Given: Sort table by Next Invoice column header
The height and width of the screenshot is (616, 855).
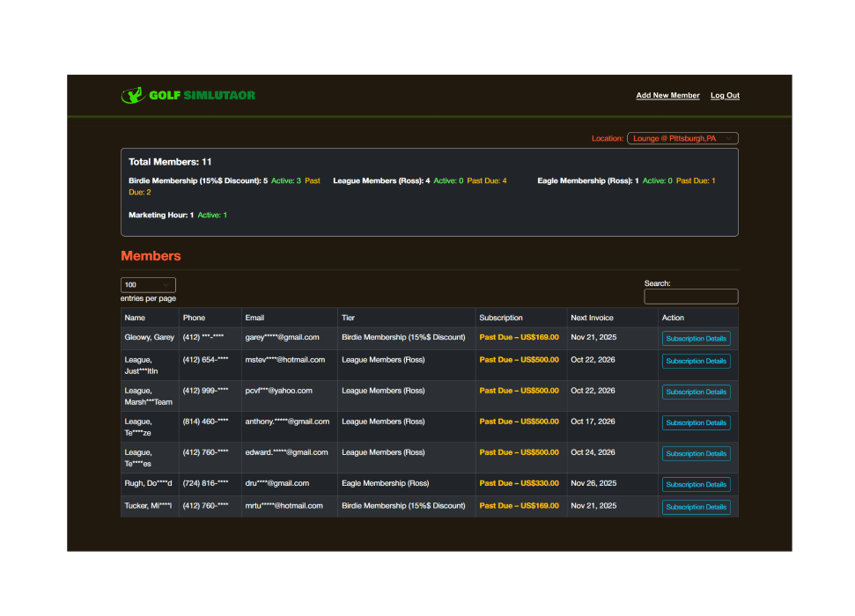Looking at the screenshot, I should (x=592, y=318).
